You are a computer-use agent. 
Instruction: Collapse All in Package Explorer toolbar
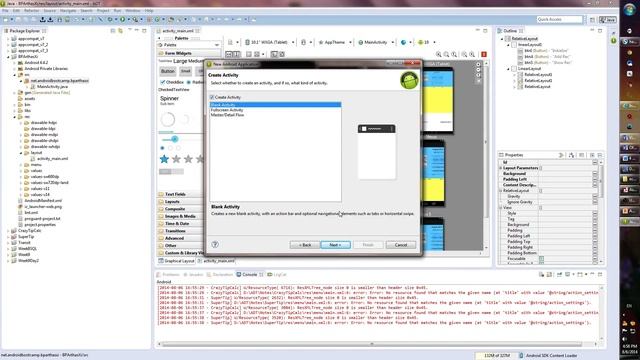(113, 31)
